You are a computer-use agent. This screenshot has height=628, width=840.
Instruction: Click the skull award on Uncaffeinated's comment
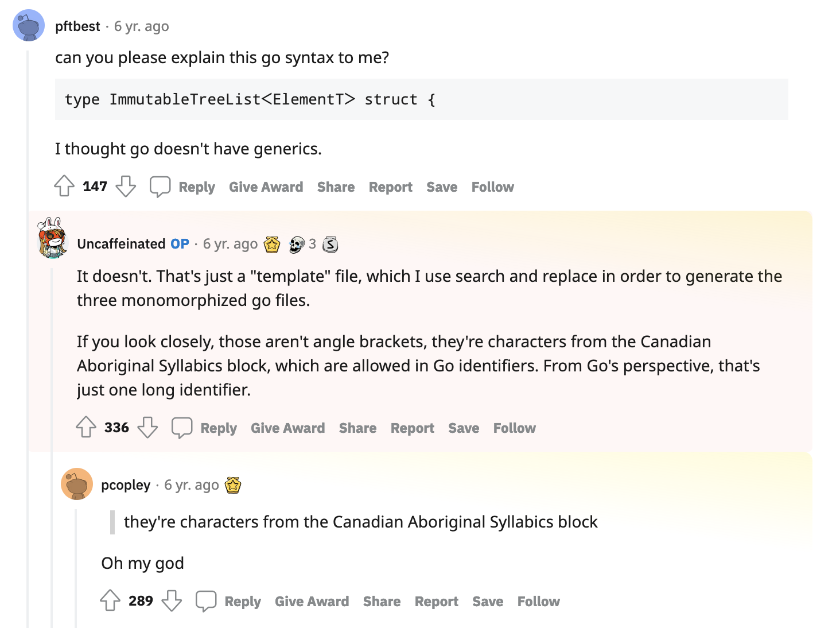(297, 245)
